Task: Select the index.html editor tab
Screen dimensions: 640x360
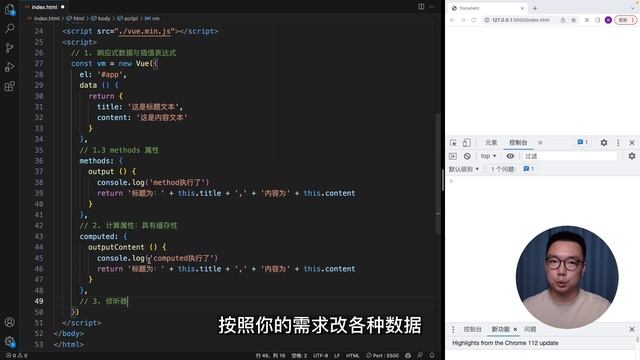Action: pyautogui.click(x=44, y=7)
